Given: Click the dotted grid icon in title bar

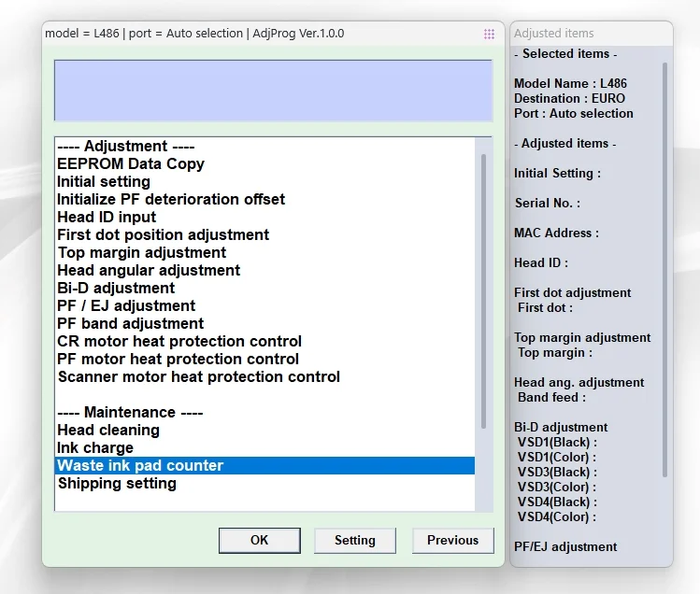Looking at the screenshot, I should [x=489, y=34].
